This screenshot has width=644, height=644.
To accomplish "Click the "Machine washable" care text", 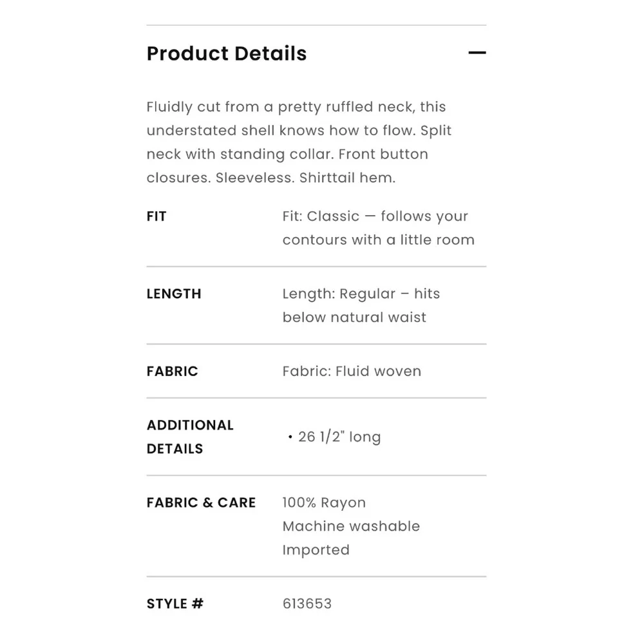I will 351,526.
